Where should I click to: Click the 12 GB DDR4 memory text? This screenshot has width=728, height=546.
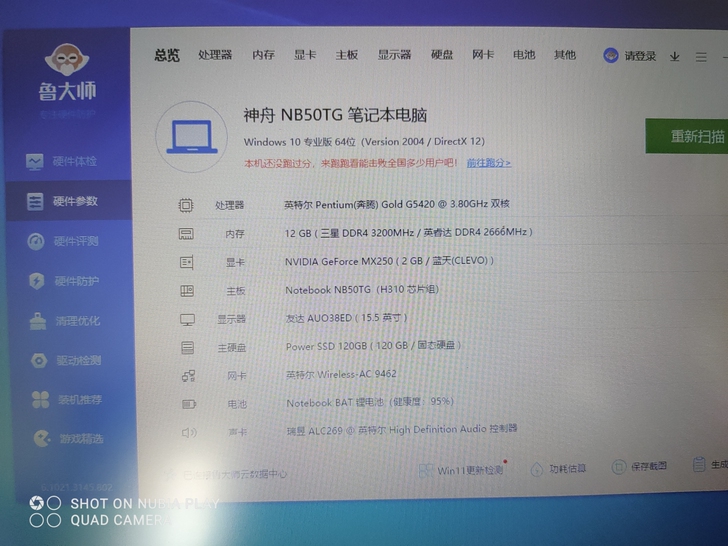pos(409,232)
